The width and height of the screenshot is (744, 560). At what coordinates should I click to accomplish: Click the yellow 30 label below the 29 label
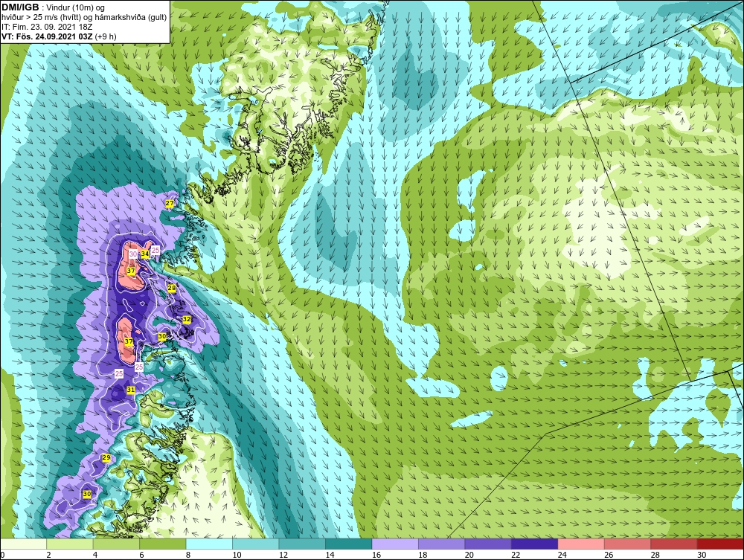87,494
